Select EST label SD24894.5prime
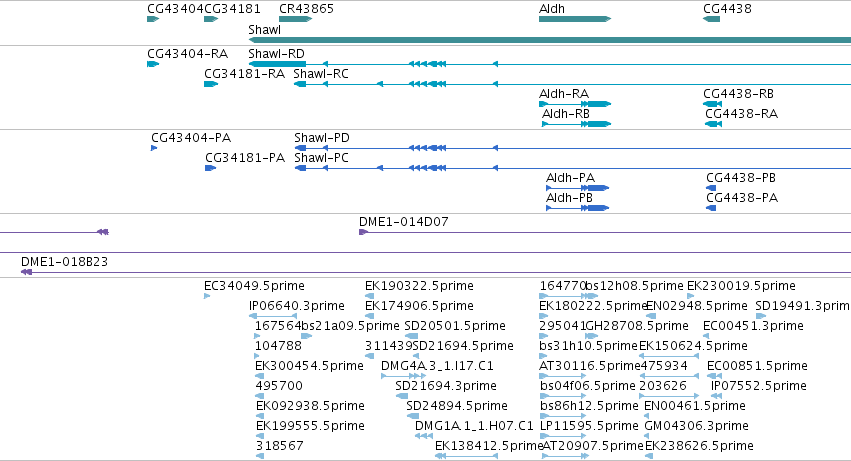851x461 pixels. (457, 407)
